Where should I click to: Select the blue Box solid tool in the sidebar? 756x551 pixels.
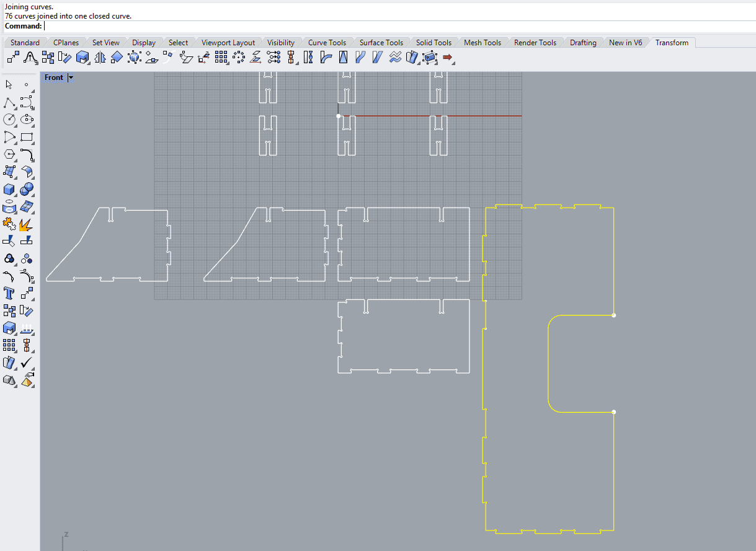(x=9, y=189)
